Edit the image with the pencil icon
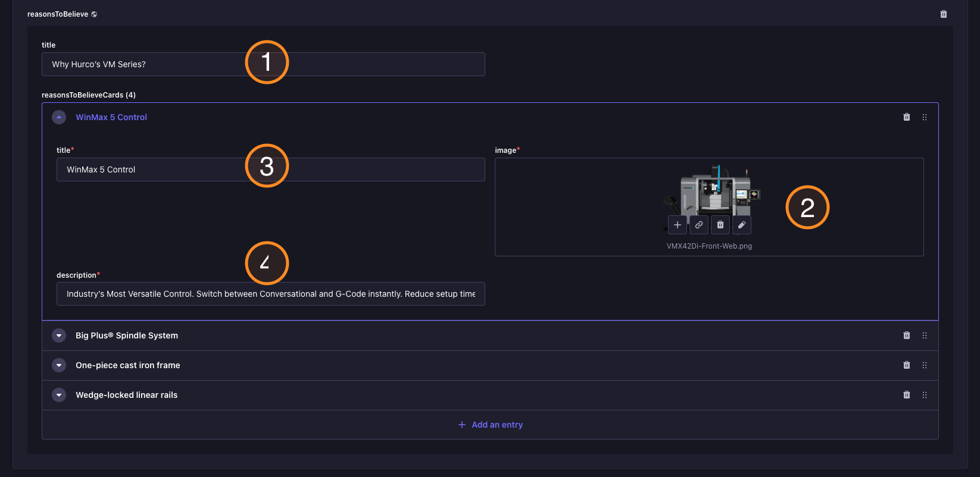This screenshot has height=477, width=980. tap(742, 225)
